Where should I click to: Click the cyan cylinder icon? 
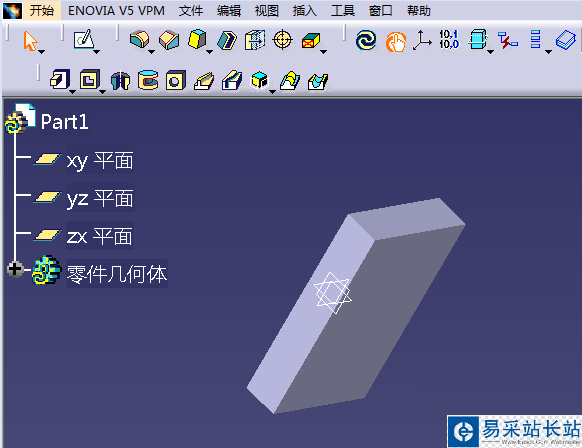(x=478, y=39)
